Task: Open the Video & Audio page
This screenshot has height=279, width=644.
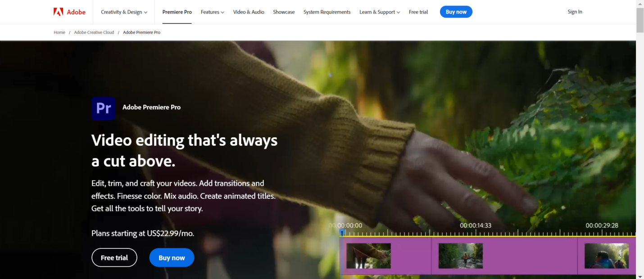Action: click(x=249, y=12)
